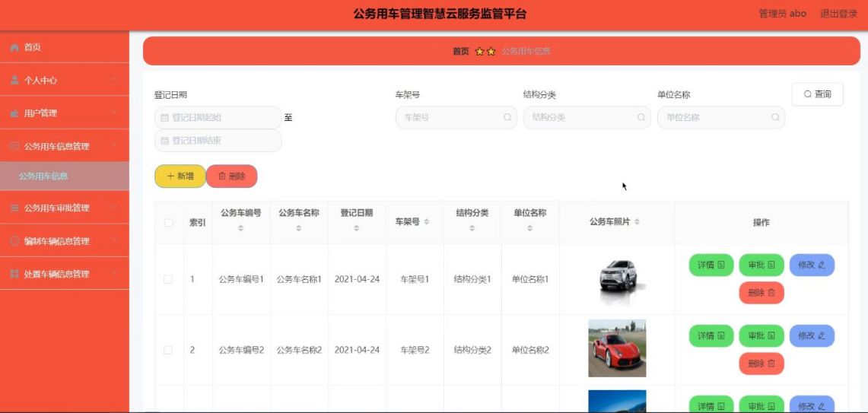Open 用户管理 sidebar menu
Viewport: 868px width, 413px height.
(64, 113)
